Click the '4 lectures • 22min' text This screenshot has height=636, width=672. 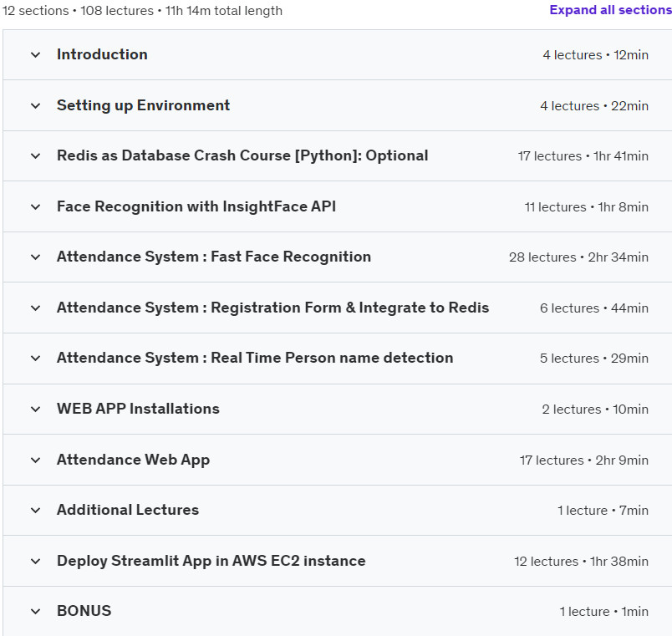594,106
